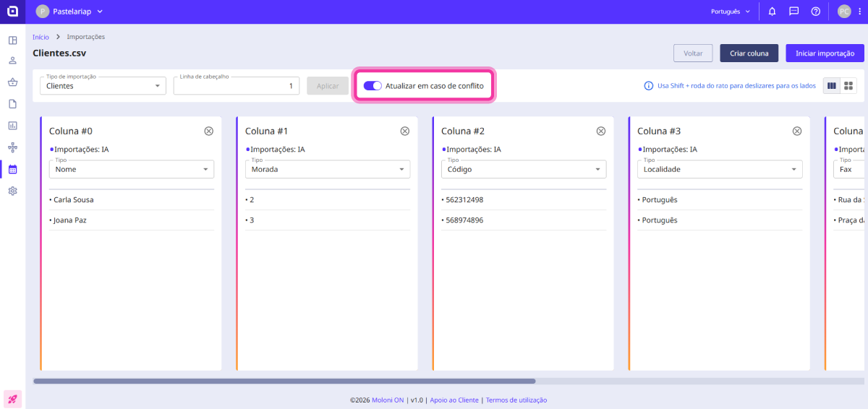This screenshot has width=868, height=409.
Task: Click the Clientes.csv file title
Action: tap(59, 53)
